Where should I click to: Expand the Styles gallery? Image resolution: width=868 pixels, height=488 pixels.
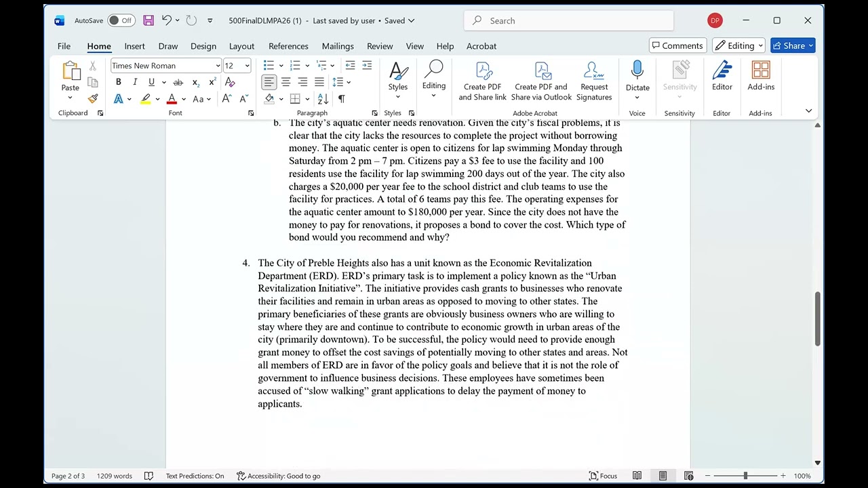pyautogui.click(x=398, y=79)
